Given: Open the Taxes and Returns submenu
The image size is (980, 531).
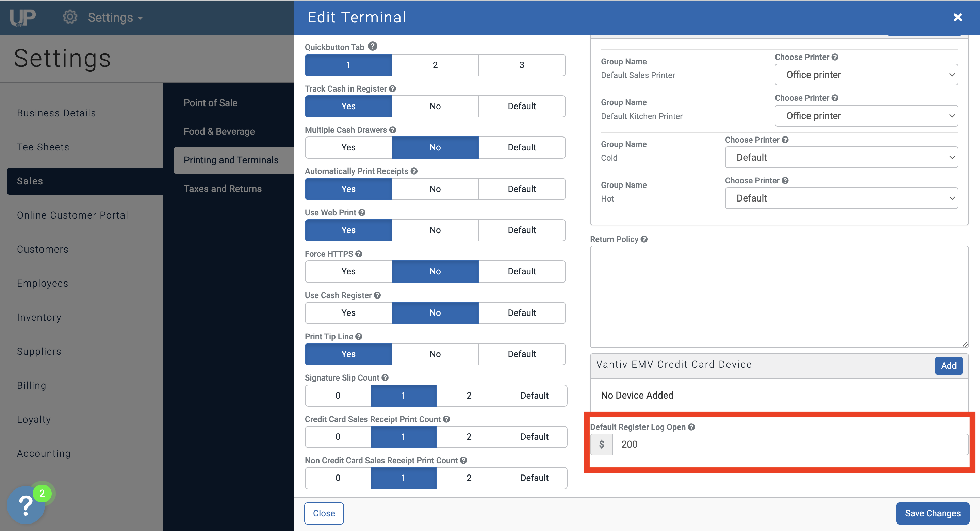Looking at the screenshot, I should [223, 189].
